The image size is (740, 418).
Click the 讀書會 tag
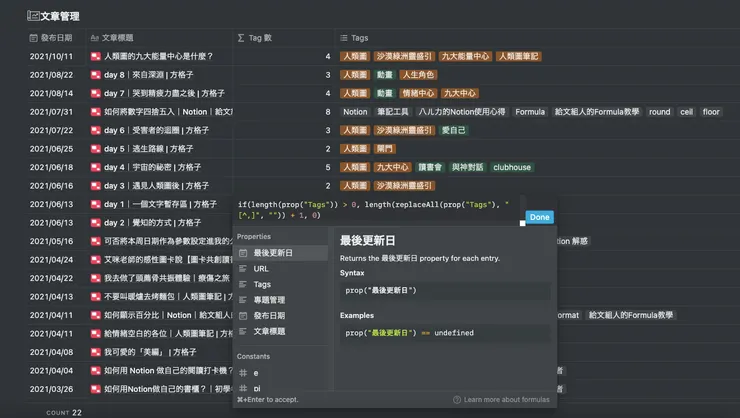430,167
